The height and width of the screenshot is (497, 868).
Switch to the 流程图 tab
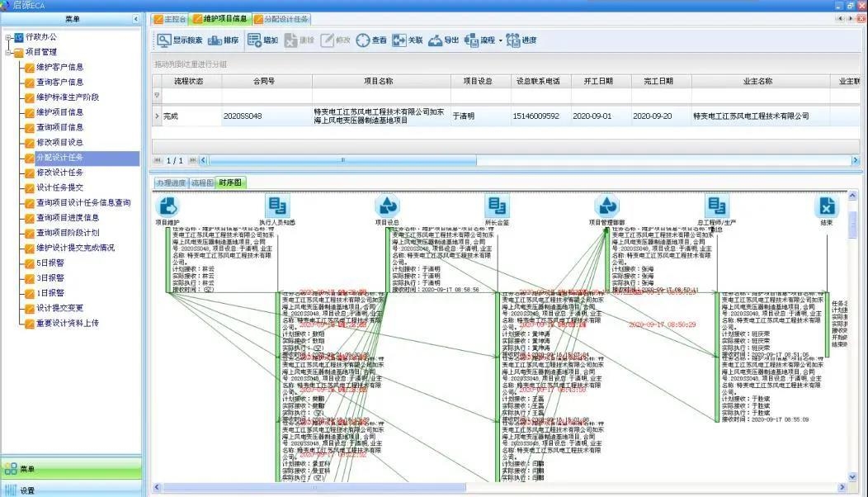click(201, 182)
